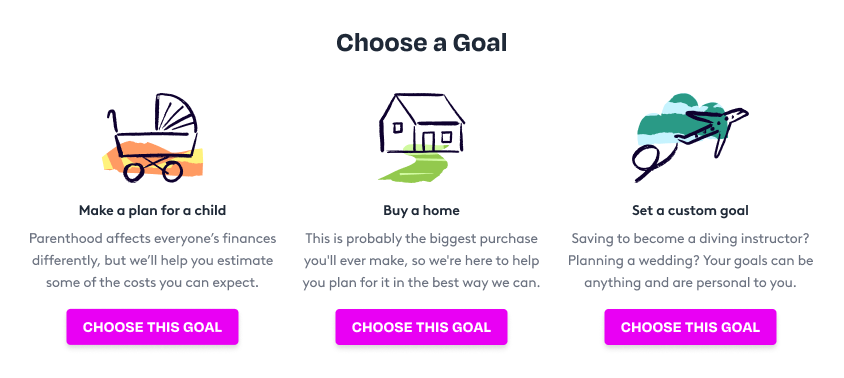Click the 'Make a plan for a child' heading
Image resolution: width=844 pixels, height=378 pixels.
[152, 210]
